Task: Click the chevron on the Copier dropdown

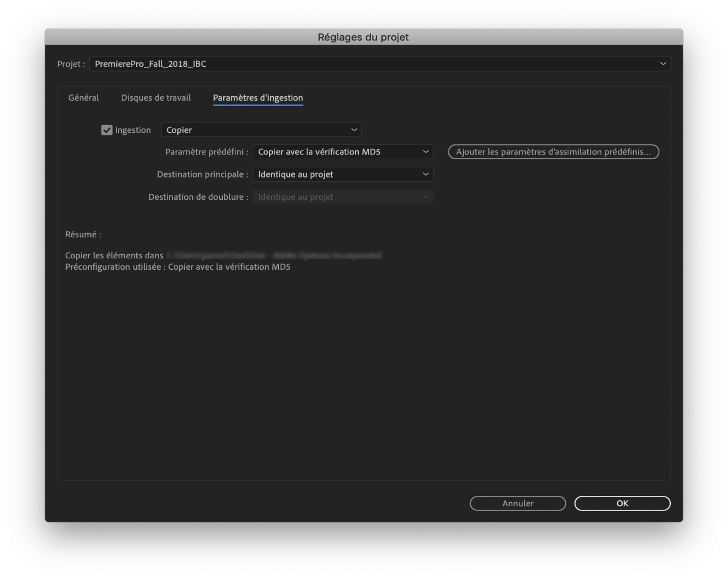Action: click(x=354, y=130)
